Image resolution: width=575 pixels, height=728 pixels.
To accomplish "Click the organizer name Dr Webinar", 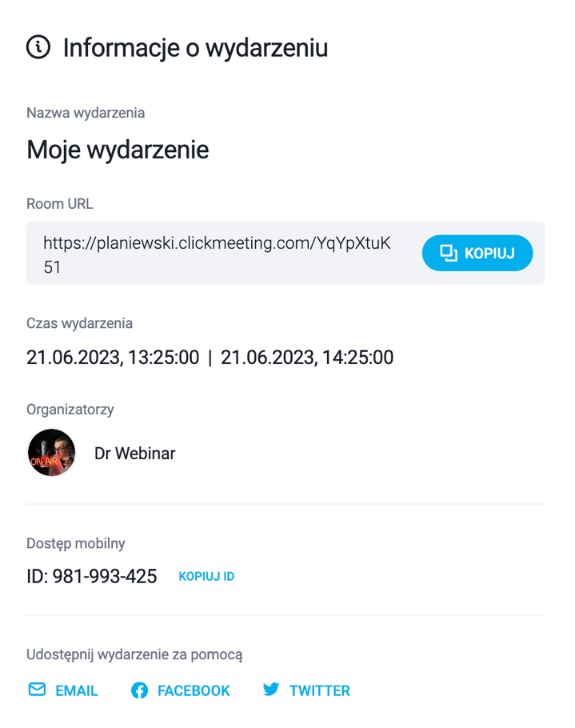I will (x=134, y=454).
